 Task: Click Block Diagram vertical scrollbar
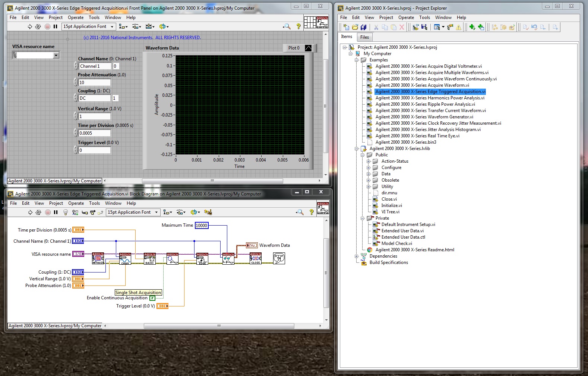point(326,273)
